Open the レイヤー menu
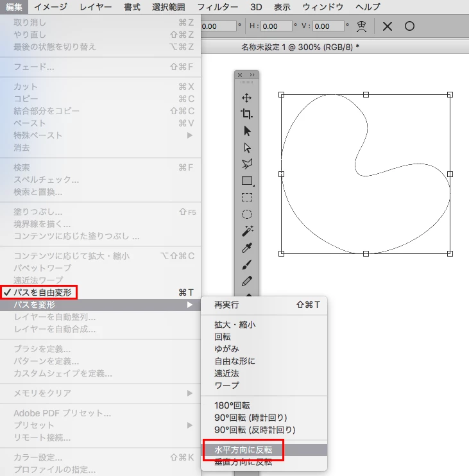The width and height of the screenshot is (469, 476). coord(96,6)
